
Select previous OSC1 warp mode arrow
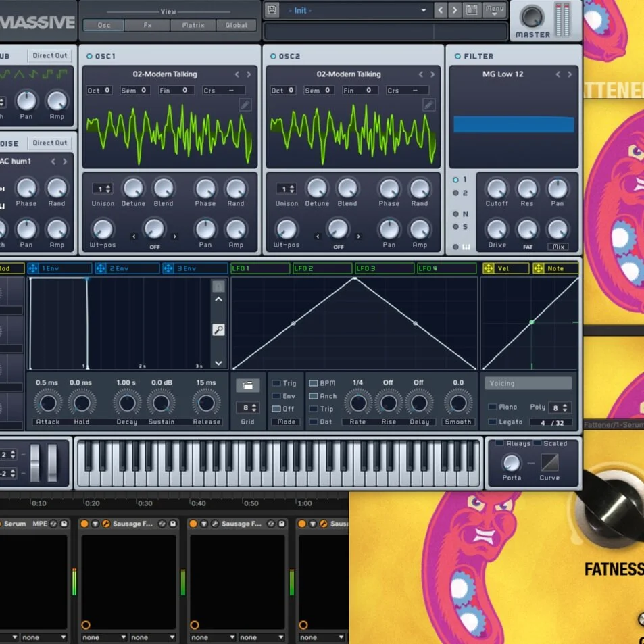[134, 236]
